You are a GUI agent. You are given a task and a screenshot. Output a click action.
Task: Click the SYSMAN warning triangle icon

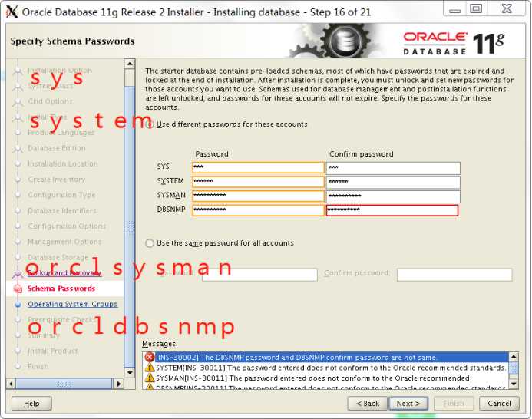click(x=149, y=378)
